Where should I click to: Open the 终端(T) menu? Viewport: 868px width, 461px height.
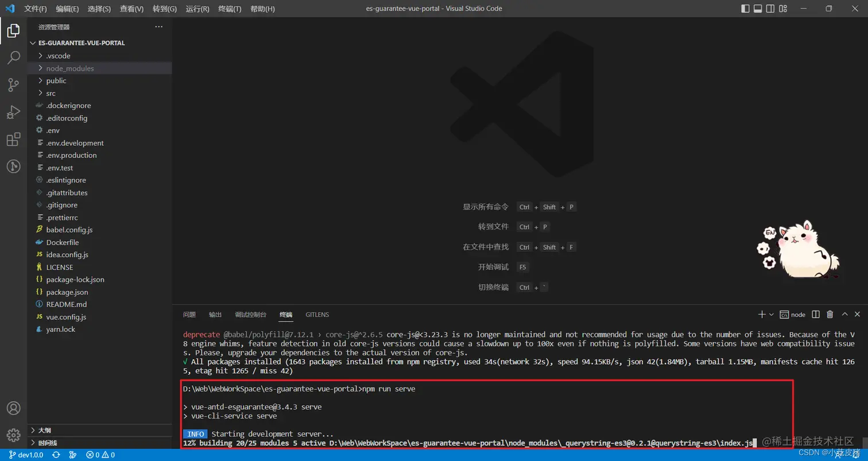230,9
